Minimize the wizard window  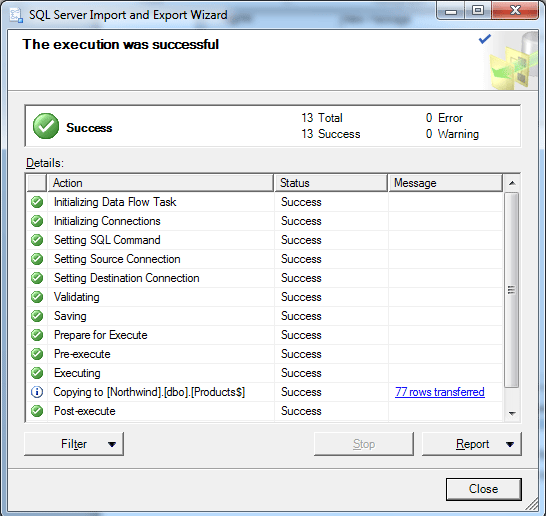(x=451, y=12)
